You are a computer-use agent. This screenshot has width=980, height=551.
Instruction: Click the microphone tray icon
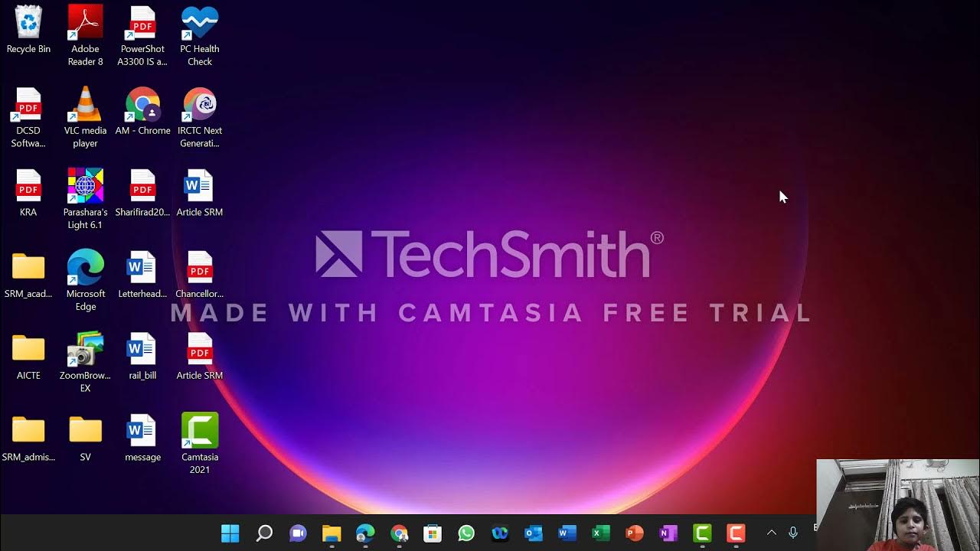793,533
